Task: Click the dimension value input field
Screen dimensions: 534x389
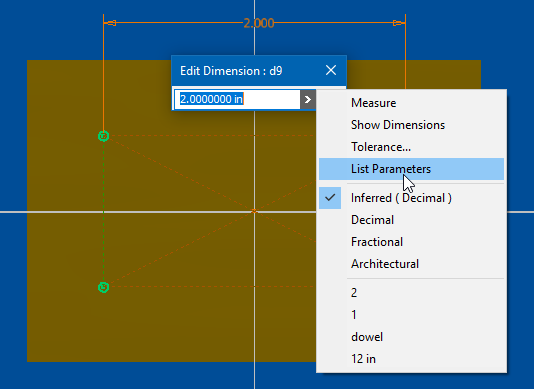Action: click(237, 99)
